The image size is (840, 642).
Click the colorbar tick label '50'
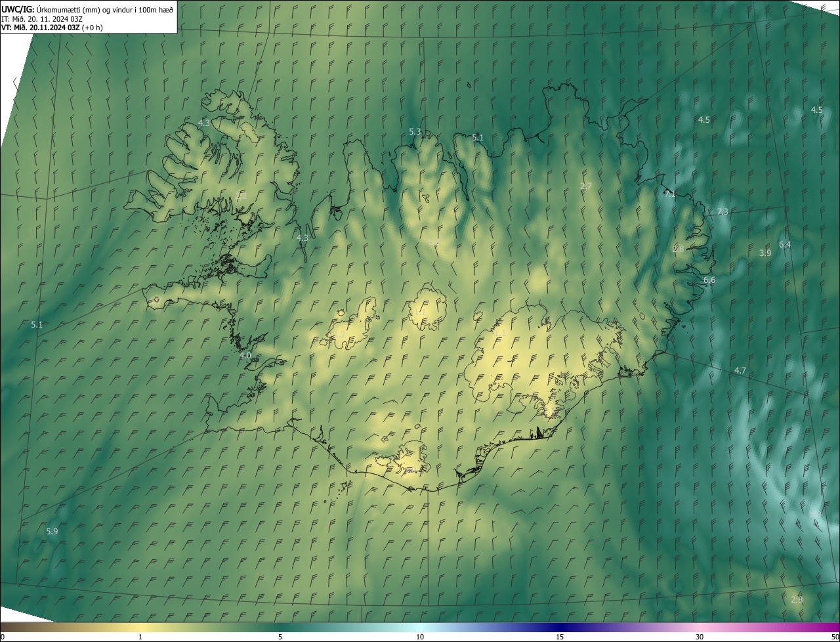click(x=835, y=637)
